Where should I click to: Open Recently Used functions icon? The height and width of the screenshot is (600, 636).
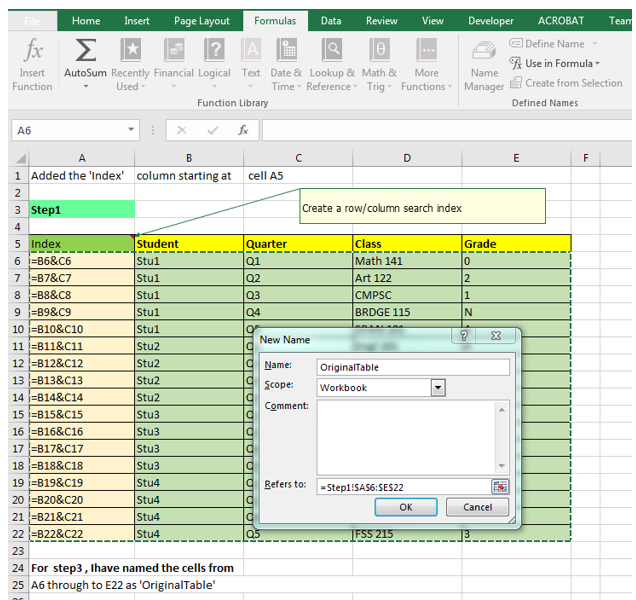(x=131, y=50)
